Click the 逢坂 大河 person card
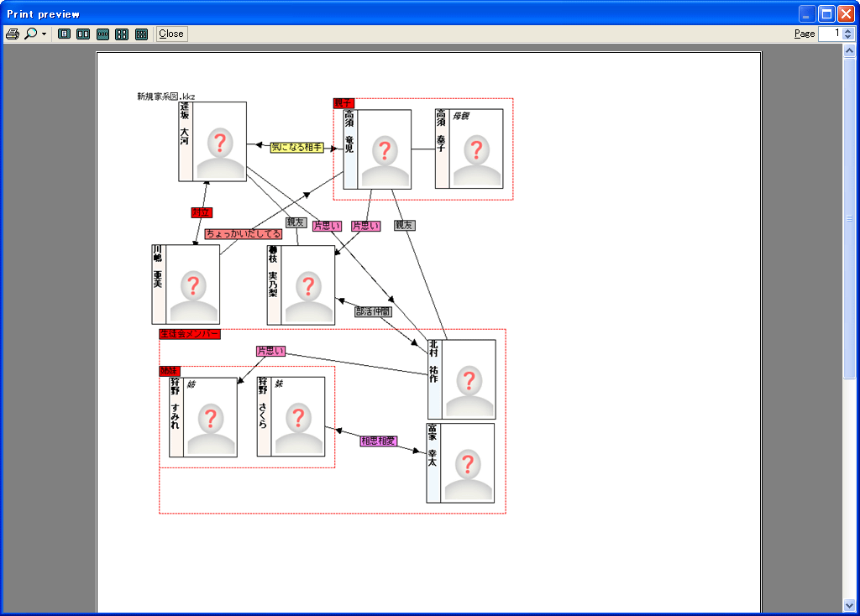The width and height of the screenshot is (860, 616). (x=212, y=141)
